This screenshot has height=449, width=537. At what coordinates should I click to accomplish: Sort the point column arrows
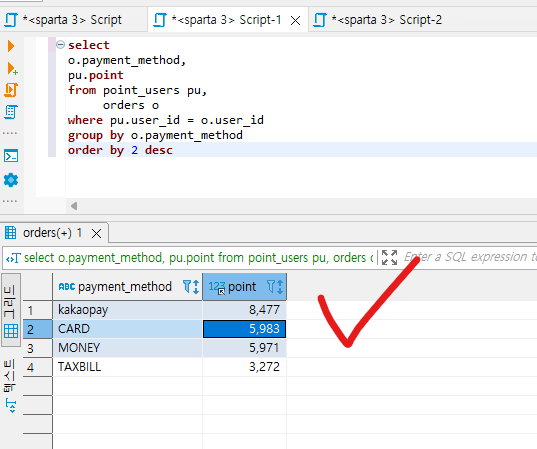tap(280, 287)
